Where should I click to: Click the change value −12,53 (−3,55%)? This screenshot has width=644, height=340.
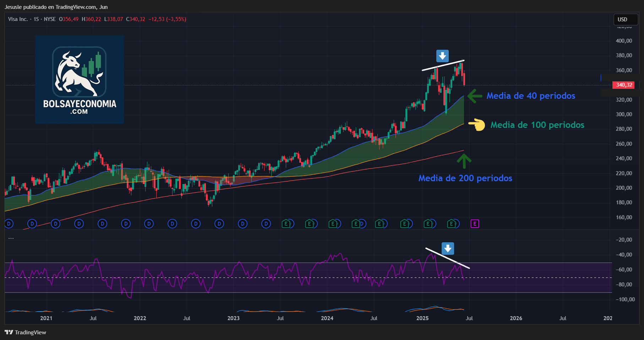click(167, 19)
